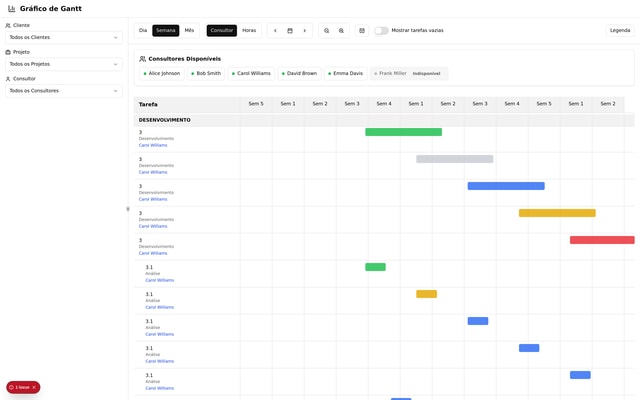The image size is (640, 400).
Task: Zoom in the Gantt timeline
Action: (341, 31)
